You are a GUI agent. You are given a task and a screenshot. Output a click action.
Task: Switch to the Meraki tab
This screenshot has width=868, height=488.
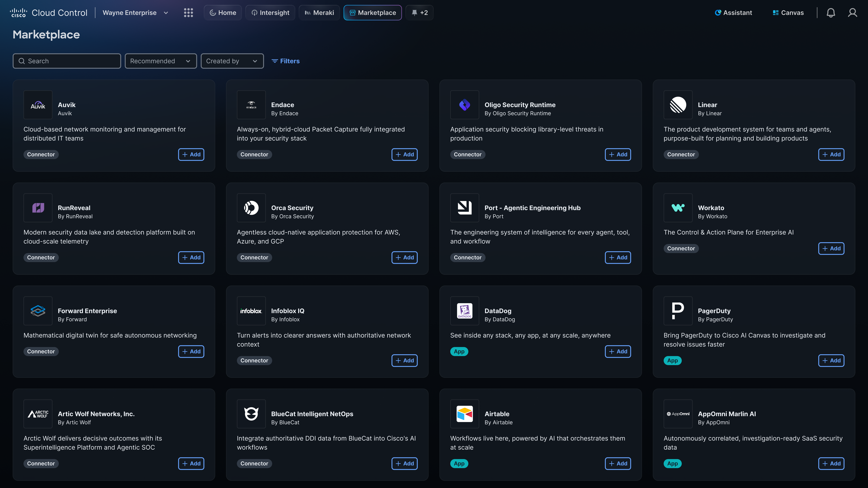pos(319,13)
